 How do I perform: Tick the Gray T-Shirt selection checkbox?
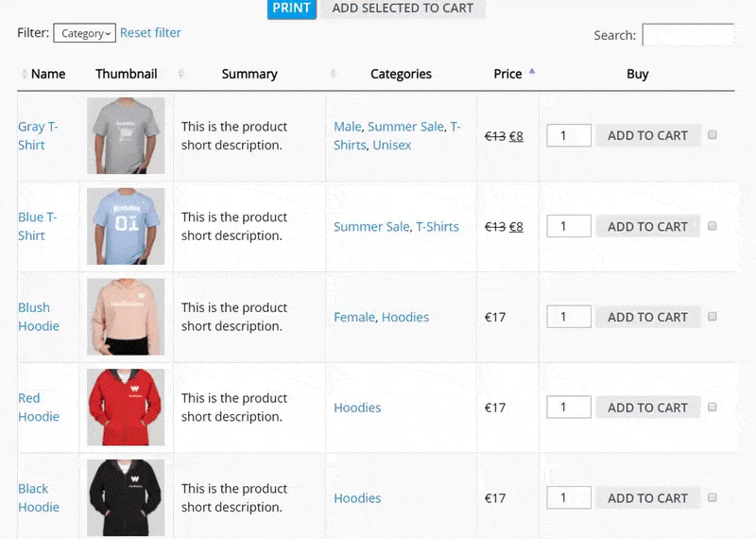pyautogui.click(x=713, y=135)
